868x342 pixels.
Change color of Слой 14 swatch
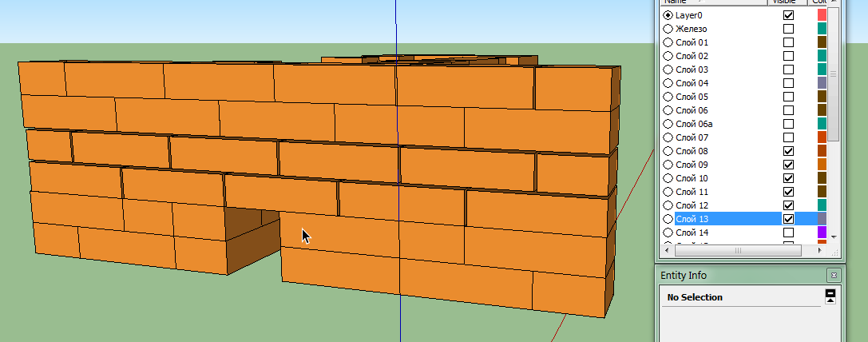click(822, 233)
